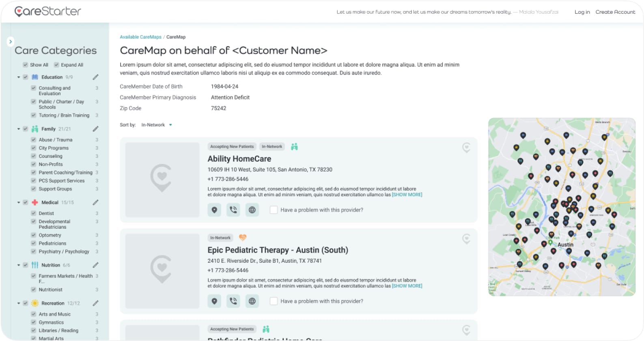This screenshot has height=341, width=644.
Task: Collapse the Recreation category tree
Action: coord(19,303)
